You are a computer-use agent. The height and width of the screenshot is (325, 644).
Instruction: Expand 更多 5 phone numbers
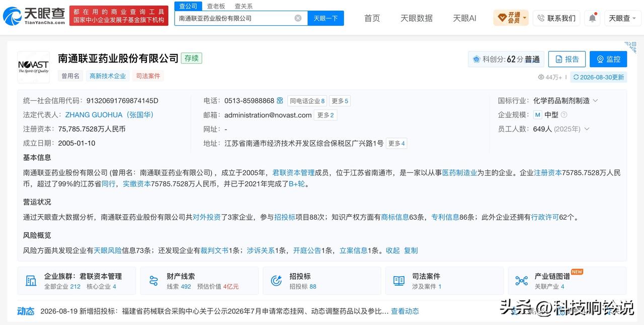coord(340,101)
